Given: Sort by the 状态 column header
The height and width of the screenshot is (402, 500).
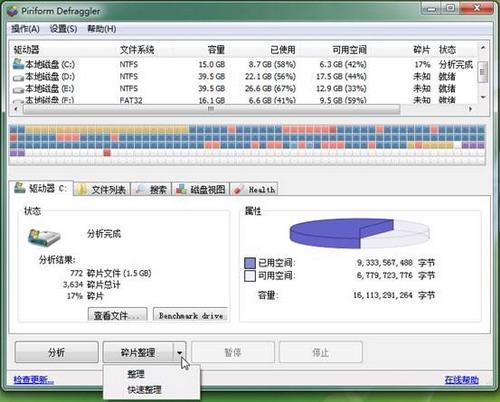Looking at the screenshot, I should pyautogui.click(x=447, y=50).
